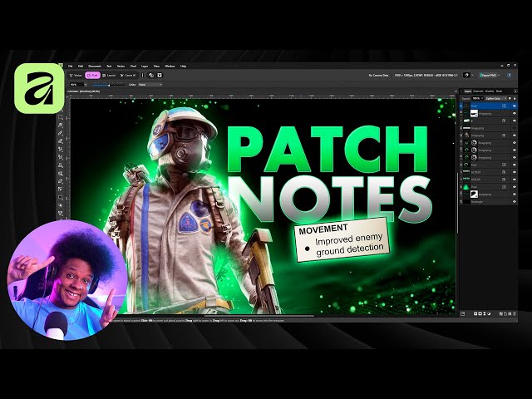Image resolution: width=532 pixels, height=399 pixels.
Task: Click the zoom percentage input field
Action: 76,85
